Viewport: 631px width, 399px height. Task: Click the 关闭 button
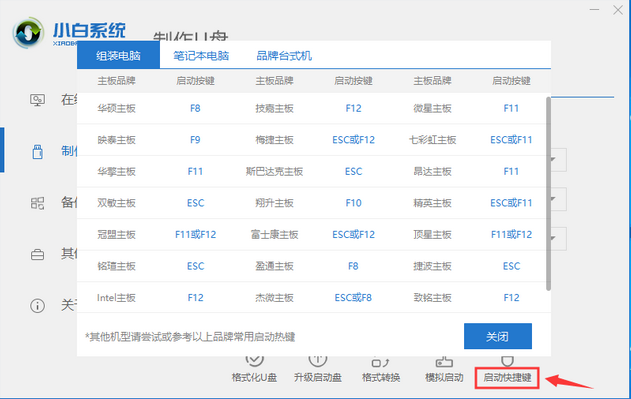pos(498,336)
